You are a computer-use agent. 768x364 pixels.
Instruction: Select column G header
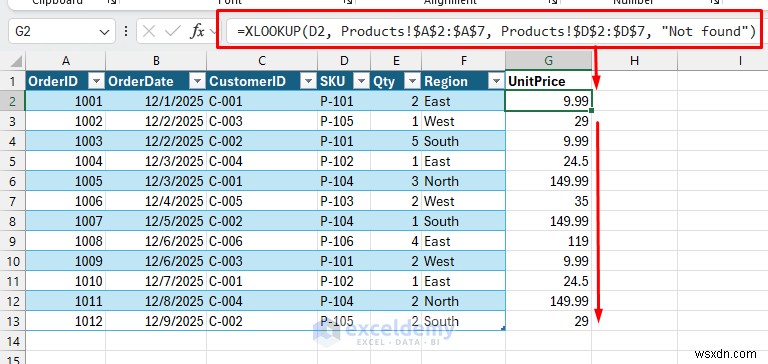point(549,61)
